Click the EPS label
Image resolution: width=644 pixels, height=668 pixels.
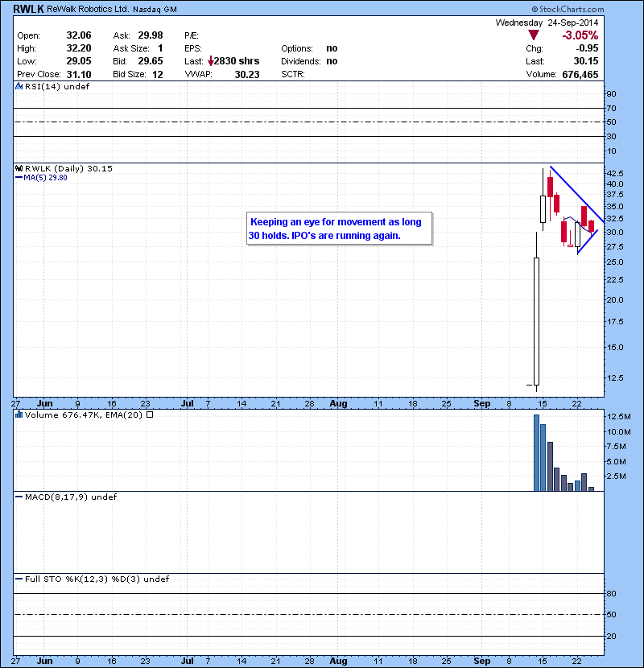(x=193, y=48)
